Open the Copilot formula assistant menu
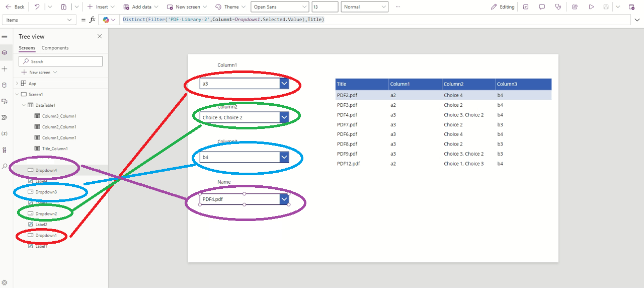Screen dimensions: 644x288 109,20
